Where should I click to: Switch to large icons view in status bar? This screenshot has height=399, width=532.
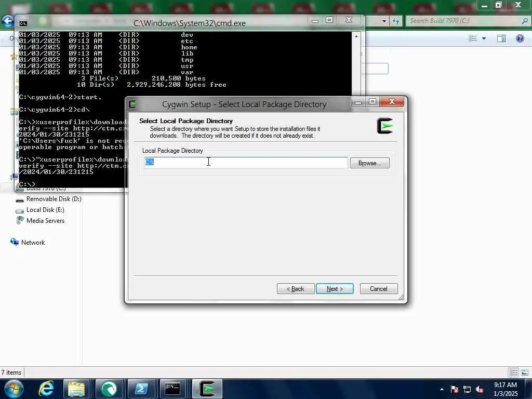(525, 373)
